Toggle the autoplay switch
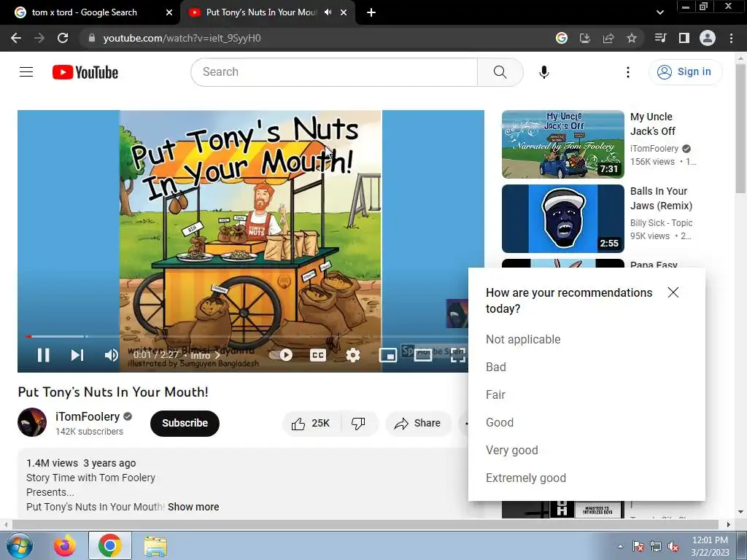The height and width of the screenshot is (560, 747). point(281,355)
